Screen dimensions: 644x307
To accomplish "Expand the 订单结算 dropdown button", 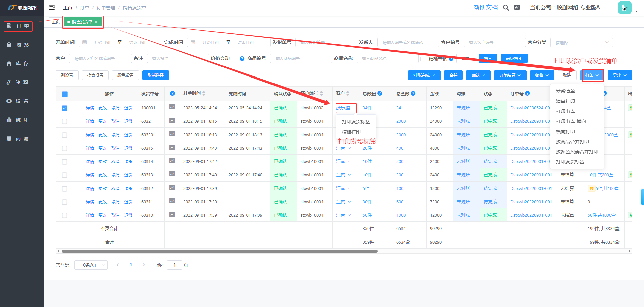I will pos(510,75).
